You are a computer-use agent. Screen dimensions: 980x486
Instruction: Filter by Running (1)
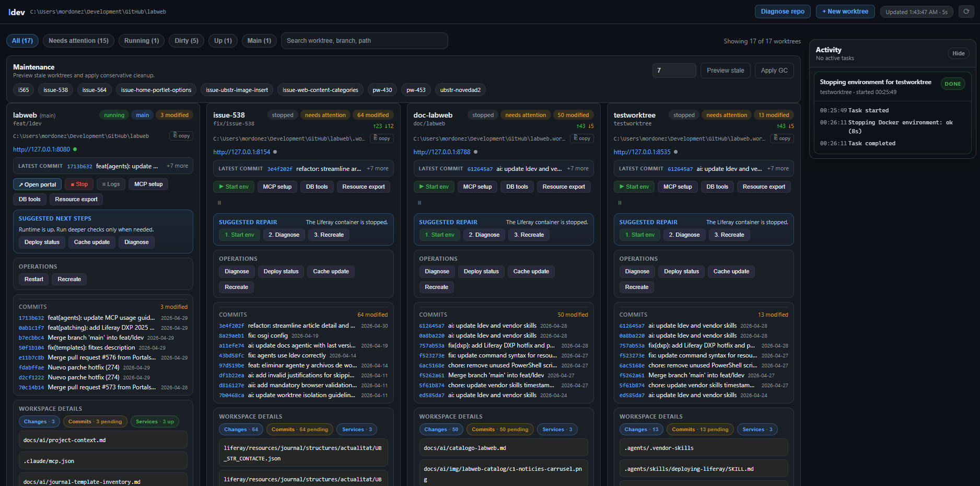click(142, 41)
